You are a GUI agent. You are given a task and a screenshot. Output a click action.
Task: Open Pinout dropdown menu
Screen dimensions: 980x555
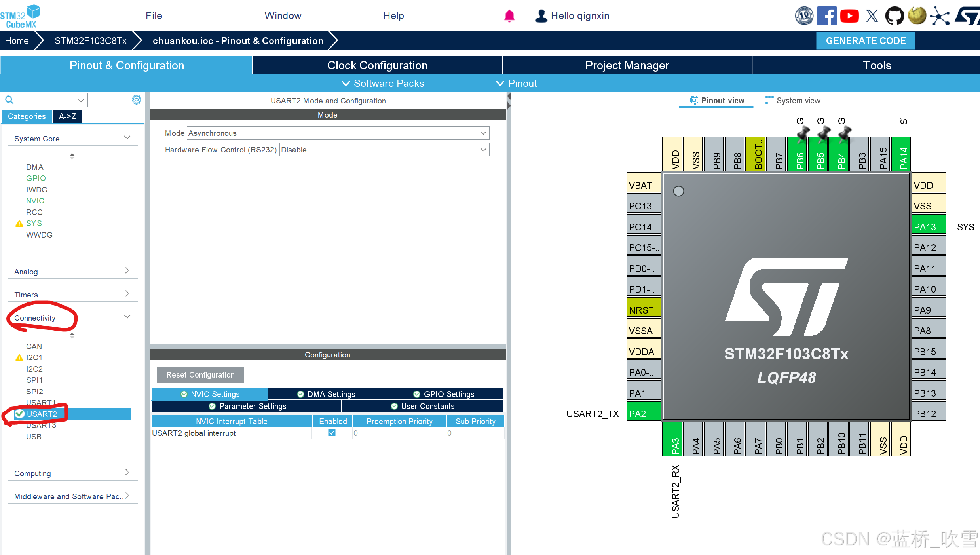[517, 83]
